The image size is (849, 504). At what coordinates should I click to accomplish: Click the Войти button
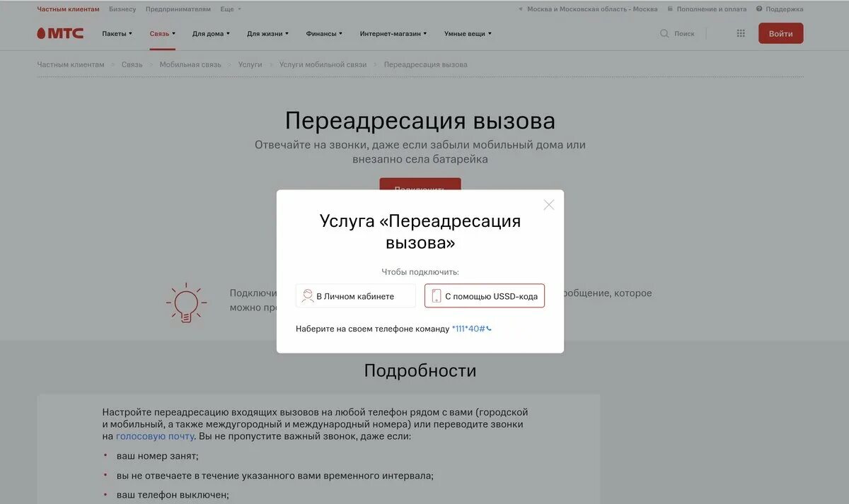click(x=781, y=33)
